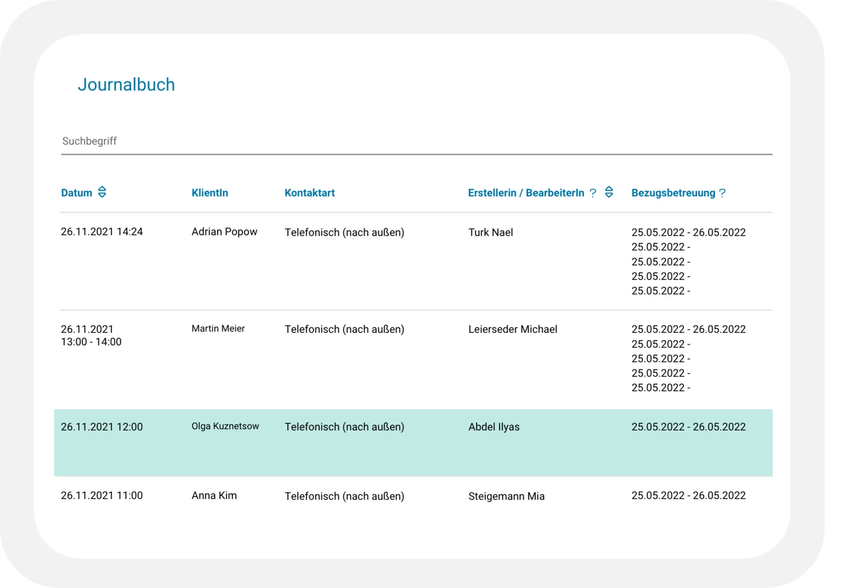Click Telefonisch (nach außen) in Olga Kuznetsow's row
The image size is (868, 588).
point(344,427)
